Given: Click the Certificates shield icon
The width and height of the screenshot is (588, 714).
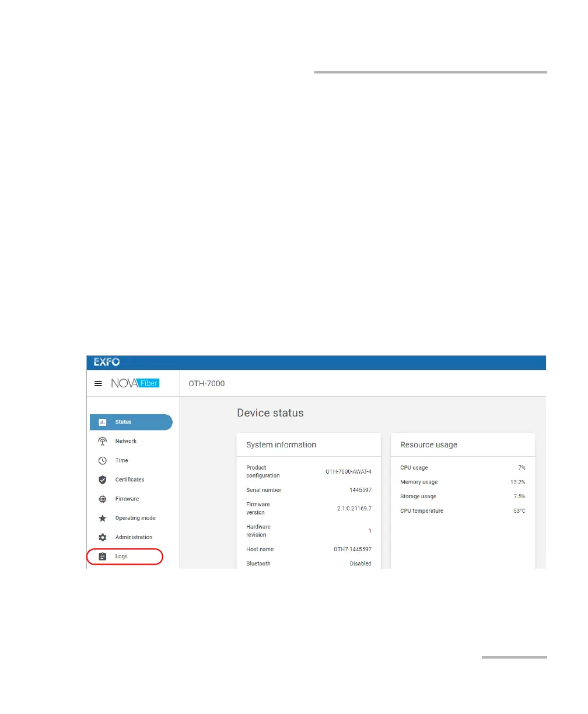Looking at the screenshot, I should (103, 480).
